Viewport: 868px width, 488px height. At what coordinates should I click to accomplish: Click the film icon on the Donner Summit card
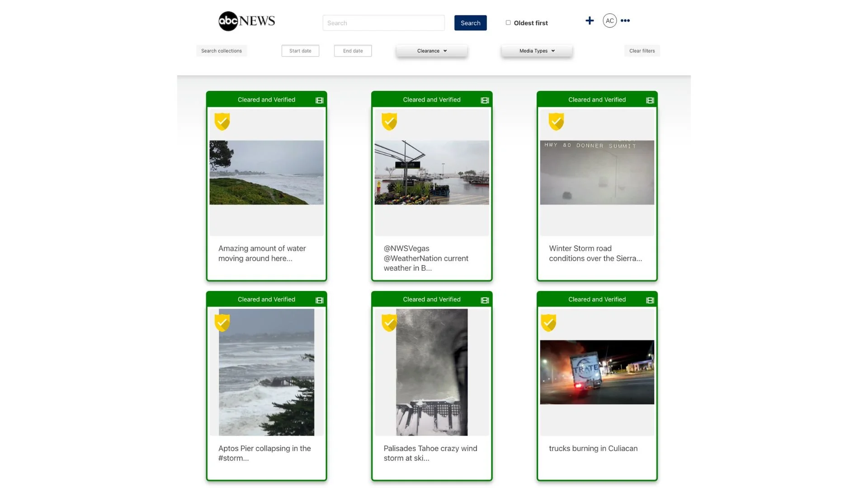pyautogui.click(x=650, y=100)
